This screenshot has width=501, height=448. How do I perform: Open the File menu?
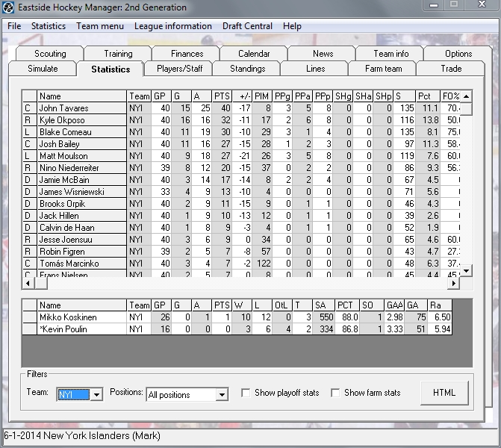tap(14, 26)
